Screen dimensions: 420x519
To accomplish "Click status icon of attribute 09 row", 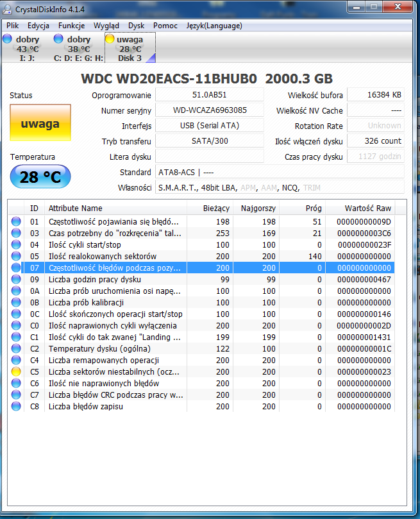I will (16, 279).
